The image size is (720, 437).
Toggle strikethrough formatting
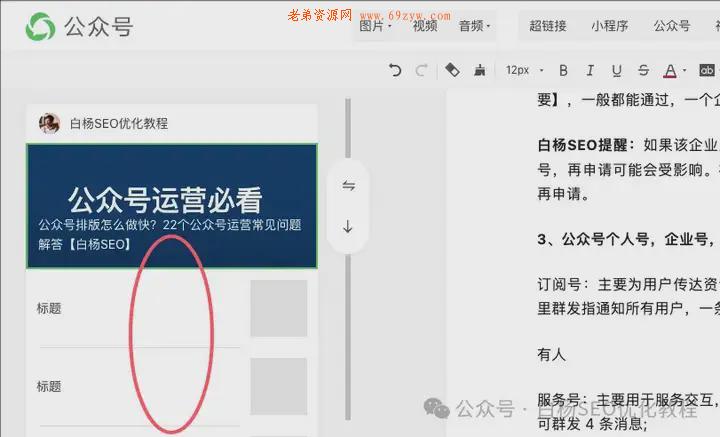[x=643, y=70]
